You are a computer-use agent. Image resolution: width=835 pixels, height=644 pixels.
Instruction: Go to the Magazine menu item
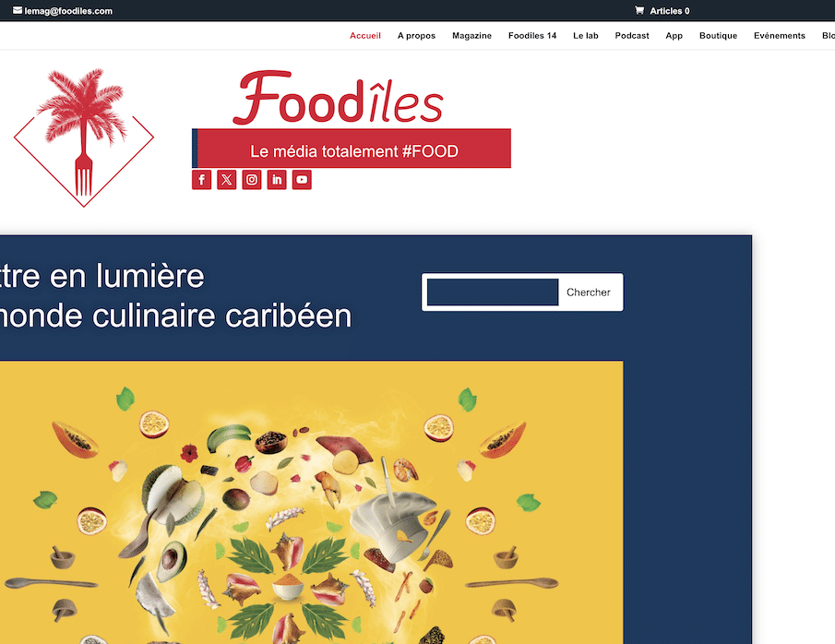pyautogui.click(x=471, y=36)
